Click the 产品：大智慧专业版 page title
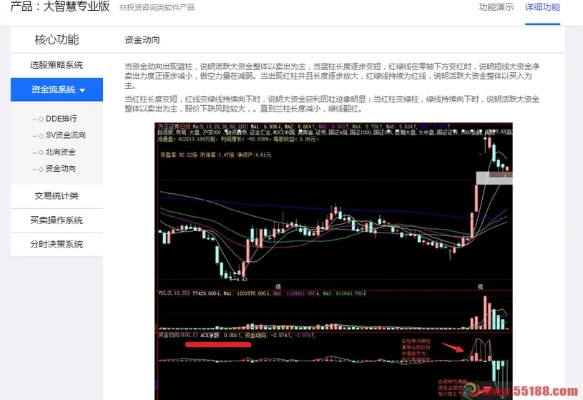The image size is (583, 400). (60, 6)
